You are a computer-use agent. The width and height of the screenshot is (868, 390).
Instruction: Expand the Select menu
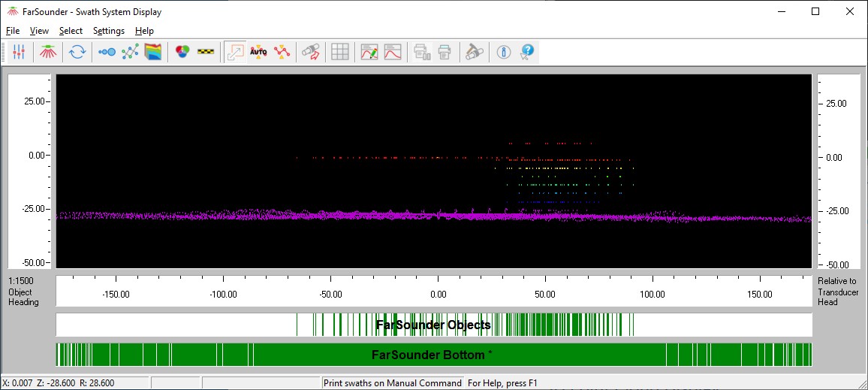pos(71,31)
